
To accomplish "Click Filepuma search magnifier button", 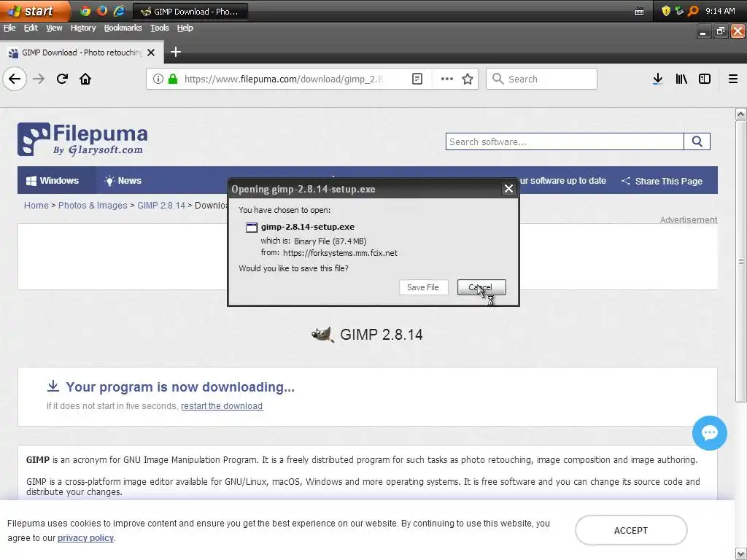I will [697, 141].
